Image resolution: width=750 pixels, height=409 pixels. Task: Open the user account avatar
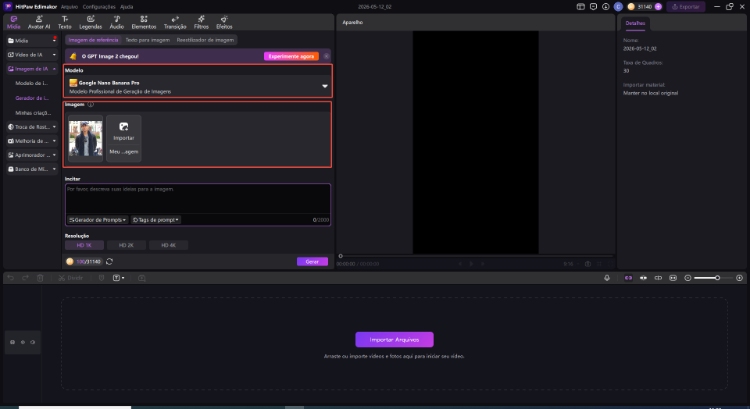[x=618, y=7]
